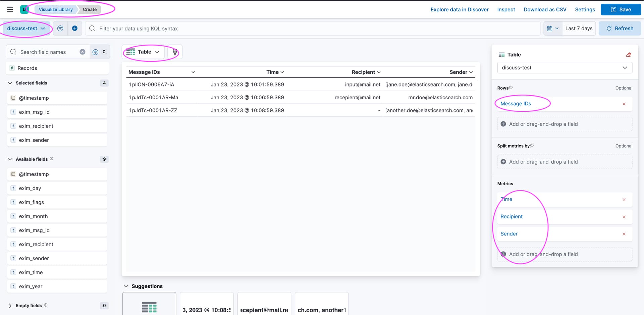The height and width of the screenshot is (315, 644).
Task: Click the Empty fields info icon
Action: point(46,305)
